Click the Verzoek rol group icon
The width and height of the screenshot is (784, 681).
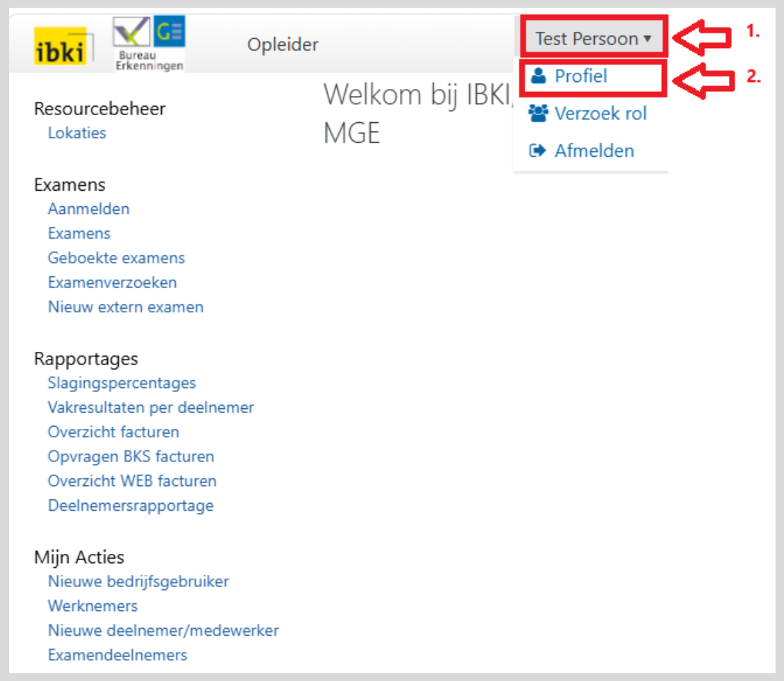click(538, 114)
